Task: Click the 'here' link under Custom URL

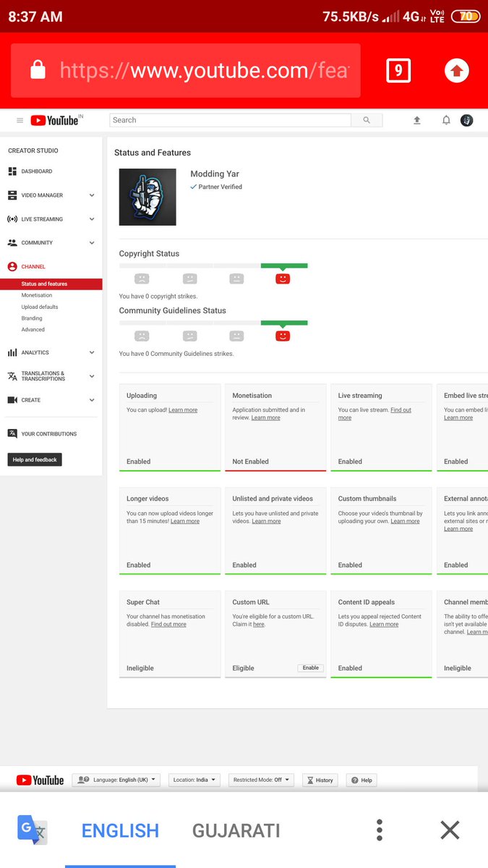Action: pos(259,624)
